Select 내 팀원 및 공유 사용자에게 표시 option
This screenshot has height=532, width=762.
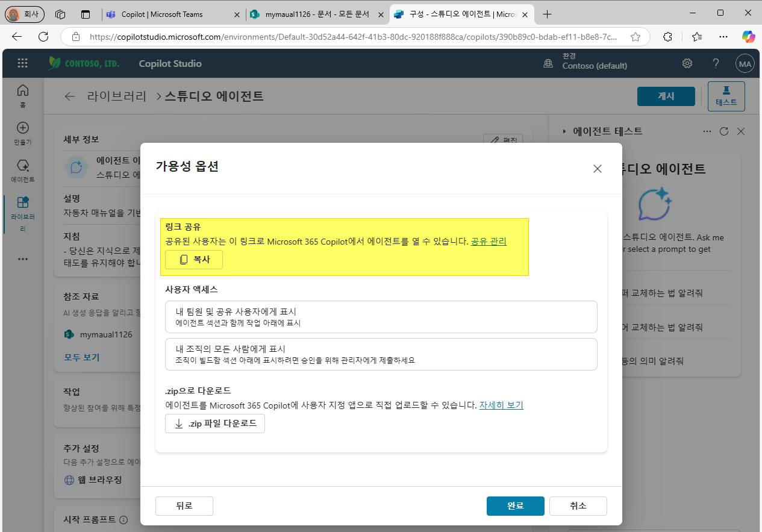click(381, 317)
